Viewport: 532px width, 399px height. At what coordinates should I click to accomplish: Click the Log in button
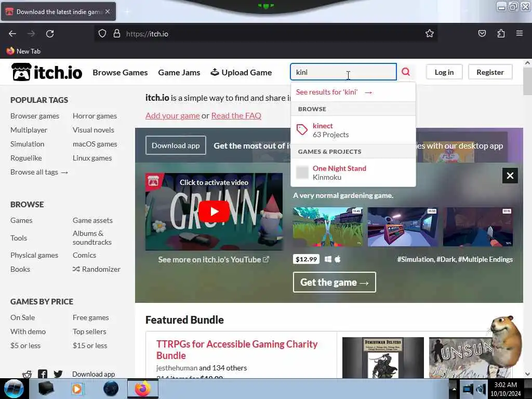(x=444, y=72)
